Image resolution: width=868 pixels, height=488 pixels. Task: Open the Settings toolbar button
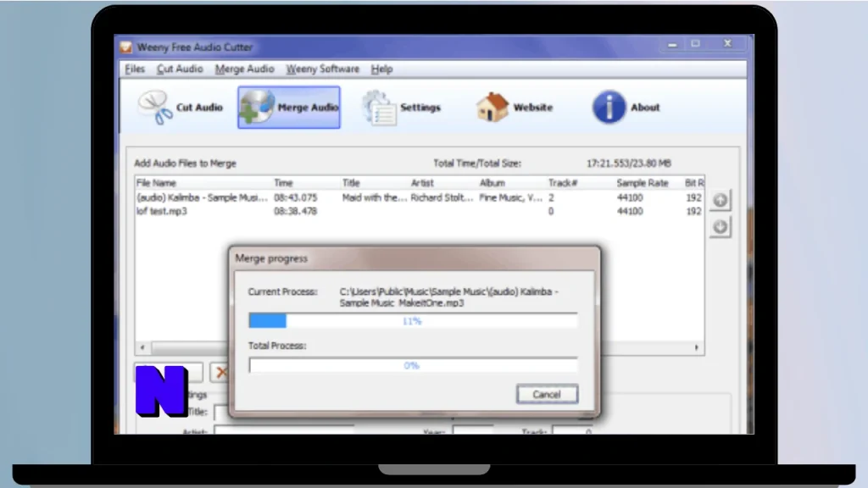coord(402,108)
